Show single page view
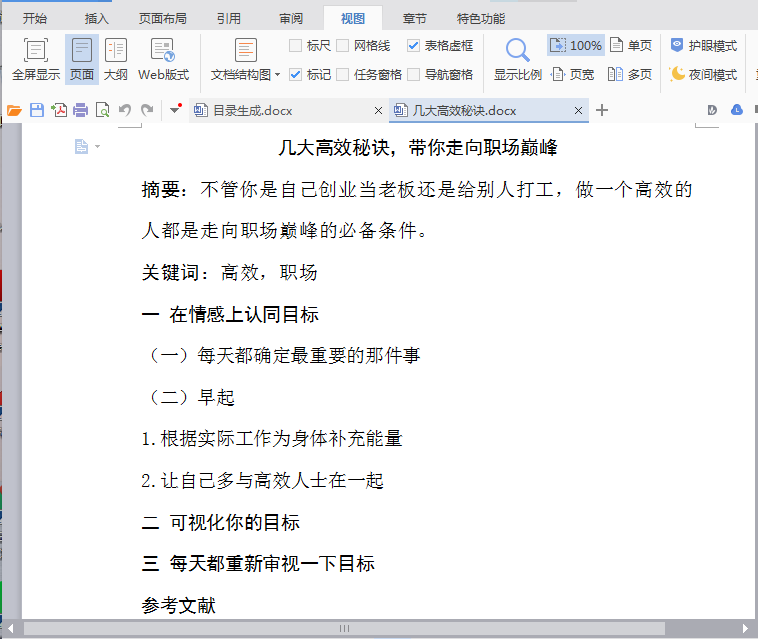758x639 pixels. click(631, 45)
